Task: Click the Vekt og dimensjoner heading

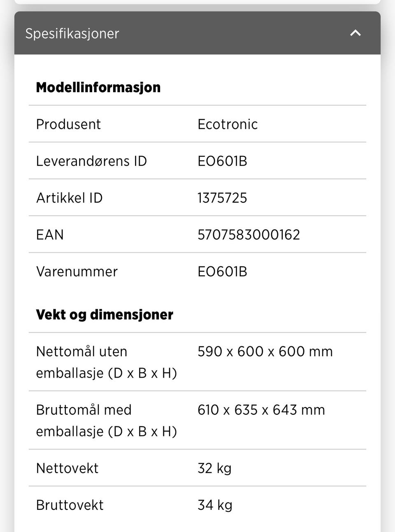Action: click(105, 315)
